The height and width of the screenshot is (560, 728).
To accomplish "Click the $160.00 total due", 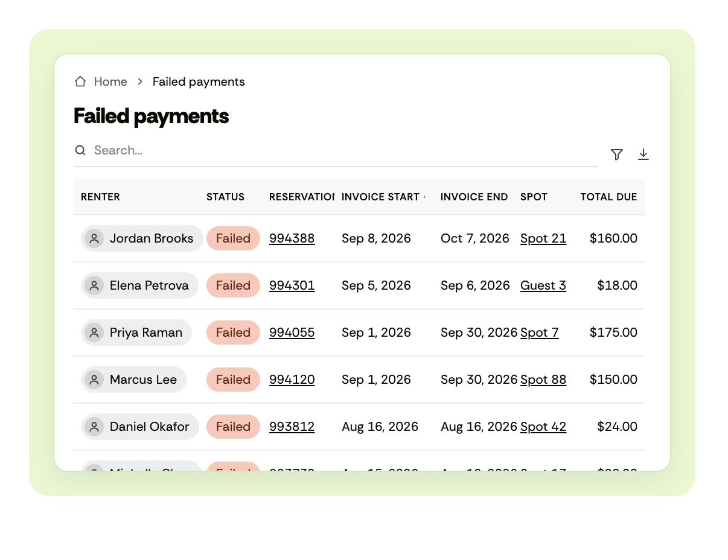I will click(613, 238).
